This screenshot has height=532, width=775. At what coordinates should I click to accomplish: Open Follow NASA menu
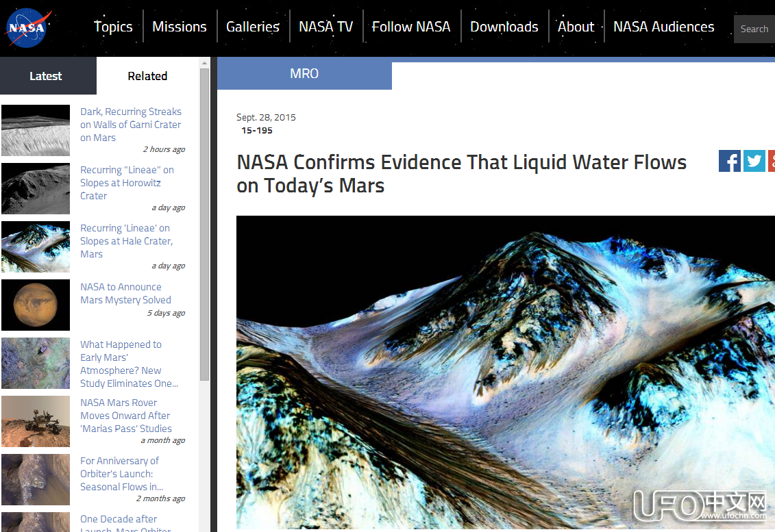pos(410,27)
